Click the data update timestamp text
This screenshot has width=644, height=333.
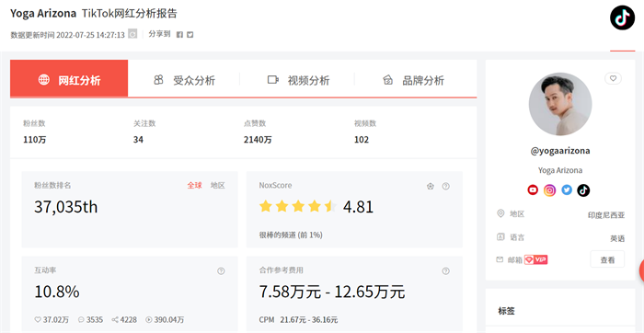pyautogui.click(x=68, y=35)
